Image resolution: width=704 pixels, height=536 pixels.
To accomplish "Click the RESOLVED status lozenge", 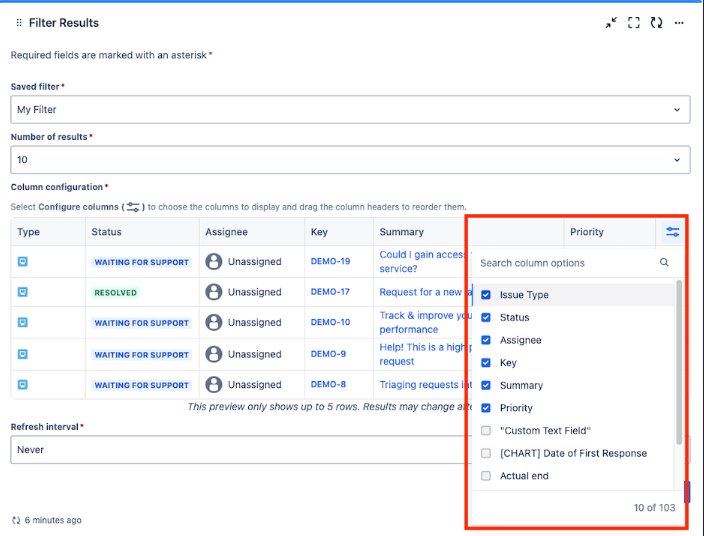I will coord(115,293).
